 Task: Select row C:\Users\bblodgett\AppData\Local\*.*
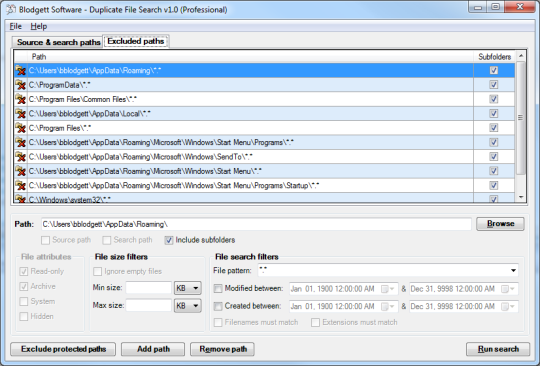[x=264, y=114]
